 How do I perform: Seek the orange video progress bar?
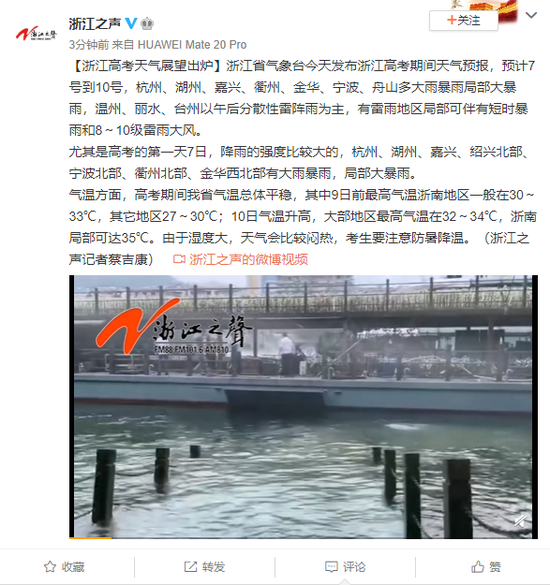[x=90, y=538]
